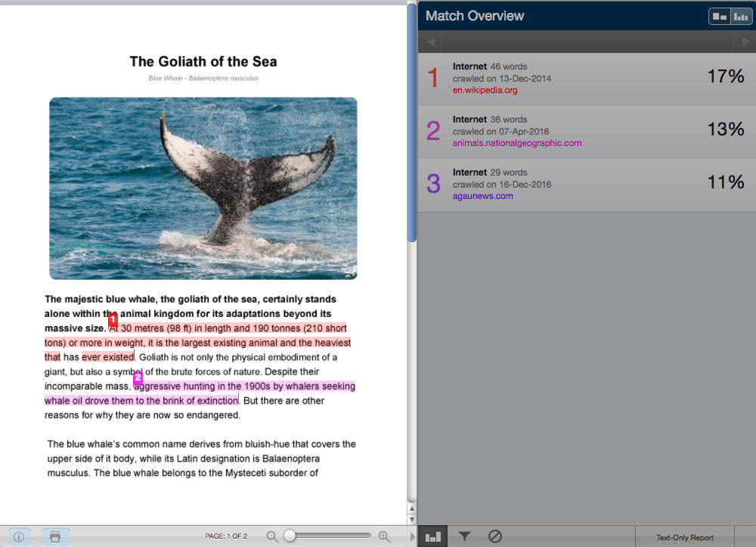Open en.wikipedia.org source link
756x547 pixels.
(485, 90)
